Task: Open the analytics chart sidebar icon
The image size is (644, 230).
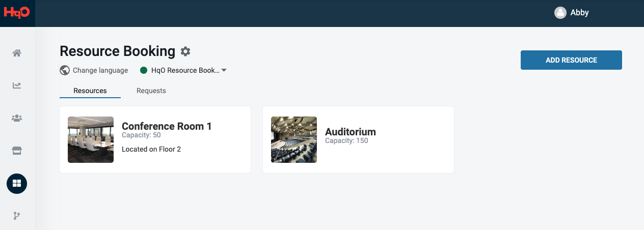Action: (x=17, y=85)
